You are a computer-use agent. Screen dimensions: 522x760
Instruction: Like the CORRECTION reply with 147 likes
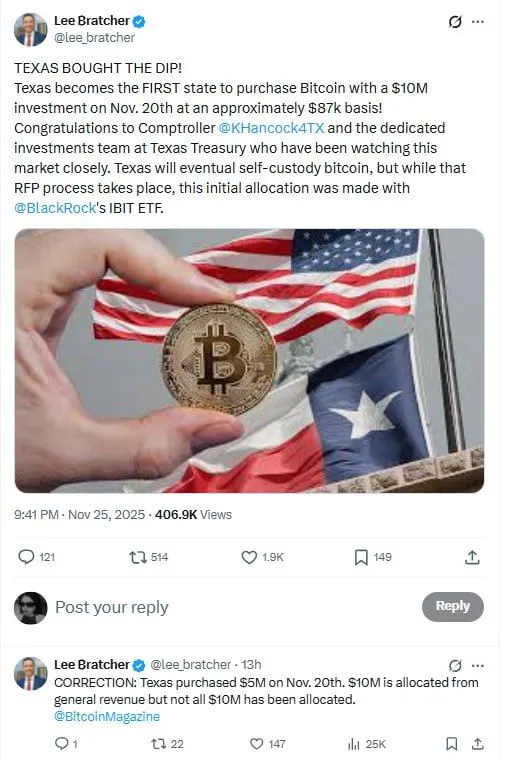coord(256,744)
